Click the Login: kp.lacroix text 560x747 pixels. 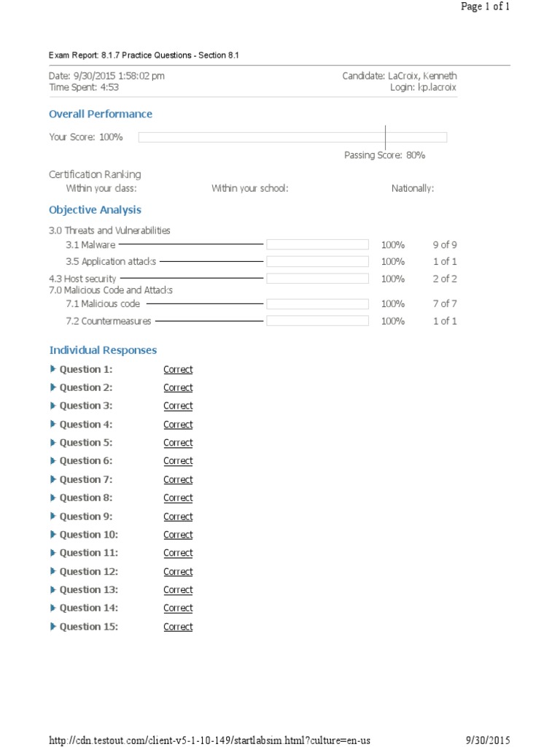423,88
